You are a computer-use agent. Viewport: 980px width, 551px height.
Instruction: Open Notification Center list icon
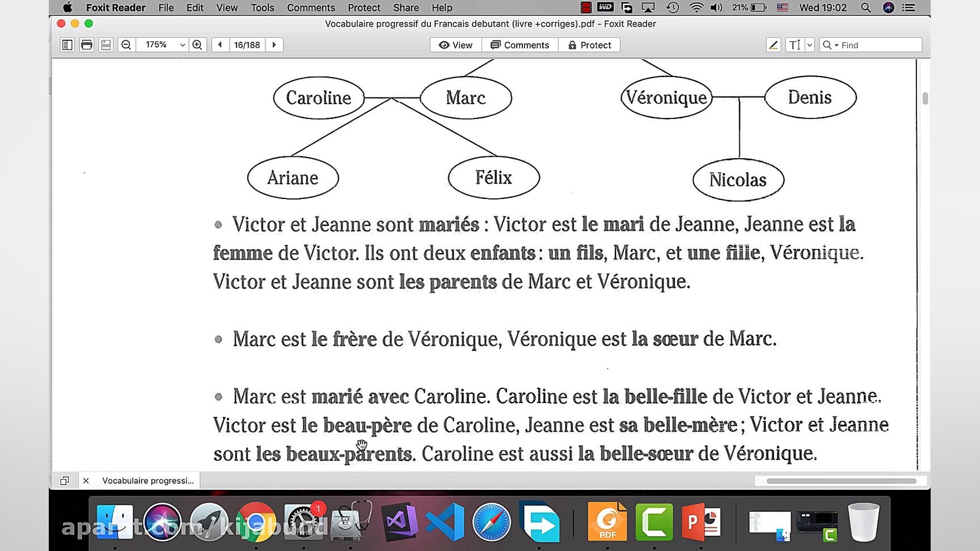[x=909, y=7]
